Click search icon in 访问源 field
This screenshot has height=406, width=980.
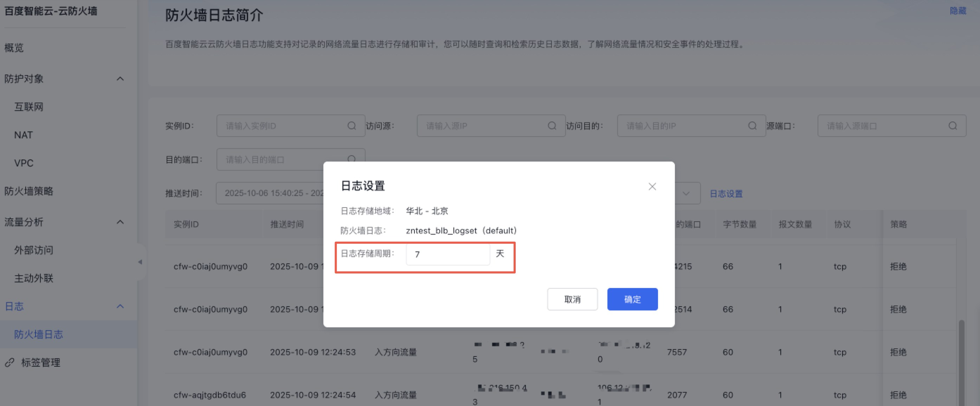[552, 126]
